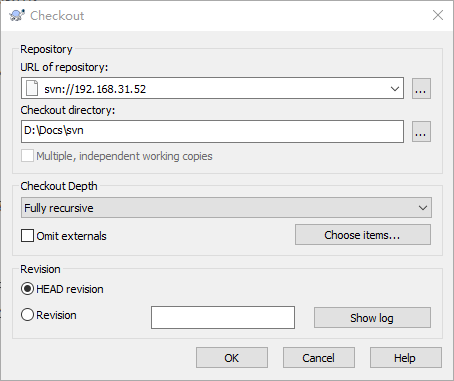The width and height of the screenshot is (454, 381).
Task: Open the URL of repository dropdown arrow
Action: (395, 89)
